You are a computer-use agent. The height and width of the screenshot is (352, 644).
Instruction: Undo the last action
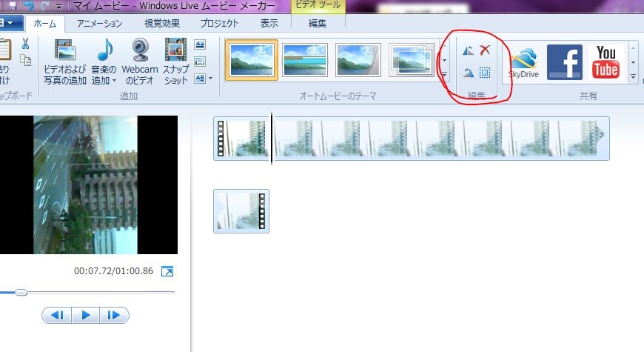click(x=29, y=5)
